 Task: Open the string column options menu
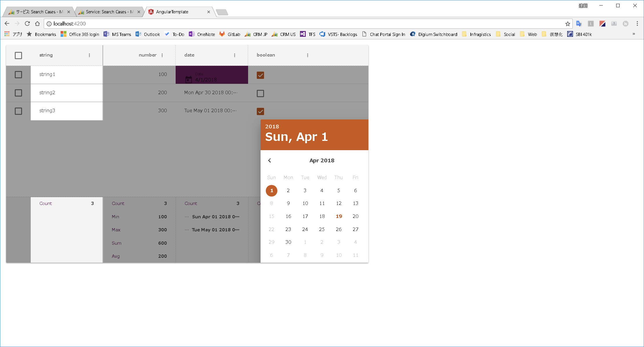(89, 55)
